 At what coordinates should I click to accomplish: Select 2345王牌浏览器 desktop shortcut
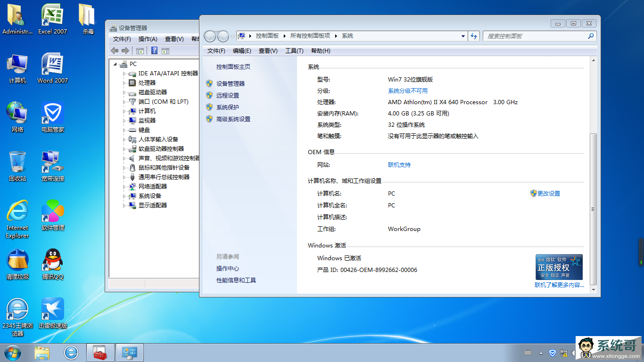tap(17, 317)
